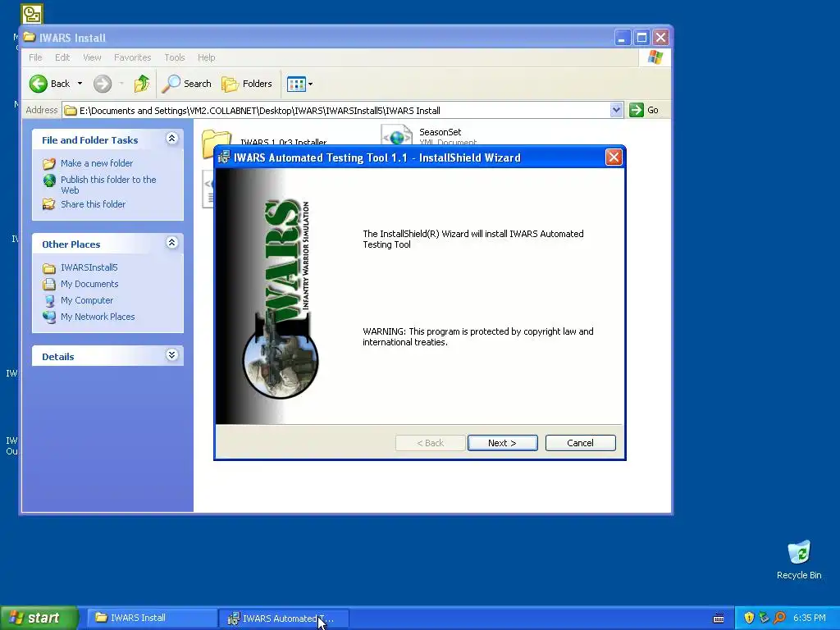Select the SeasonSet XML document icon
The height and width of the screenshot is (630, 840).
coord(396,135)
